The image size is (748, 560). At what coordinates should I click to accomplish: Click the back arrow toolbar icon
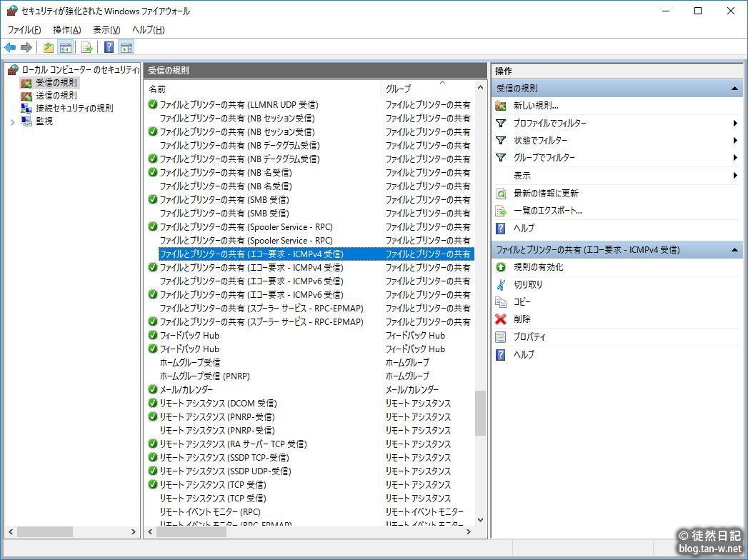pyautogui.click(x=10, y=48)
